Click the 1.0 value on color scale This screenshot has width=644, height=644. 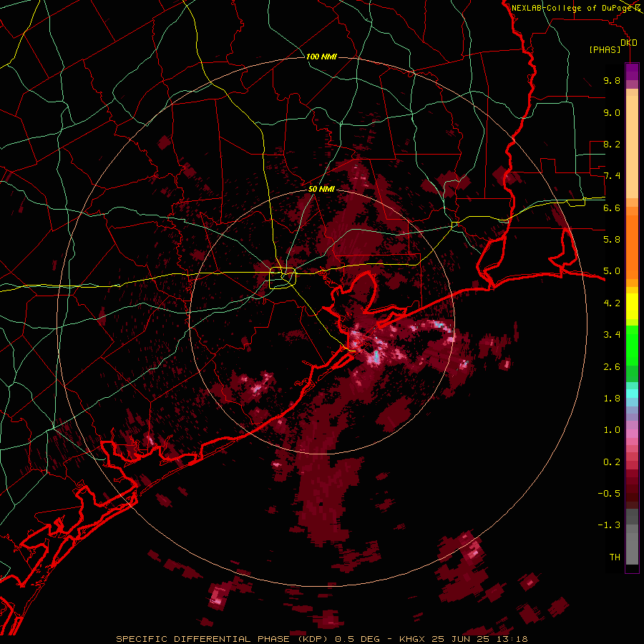[612, 430]
